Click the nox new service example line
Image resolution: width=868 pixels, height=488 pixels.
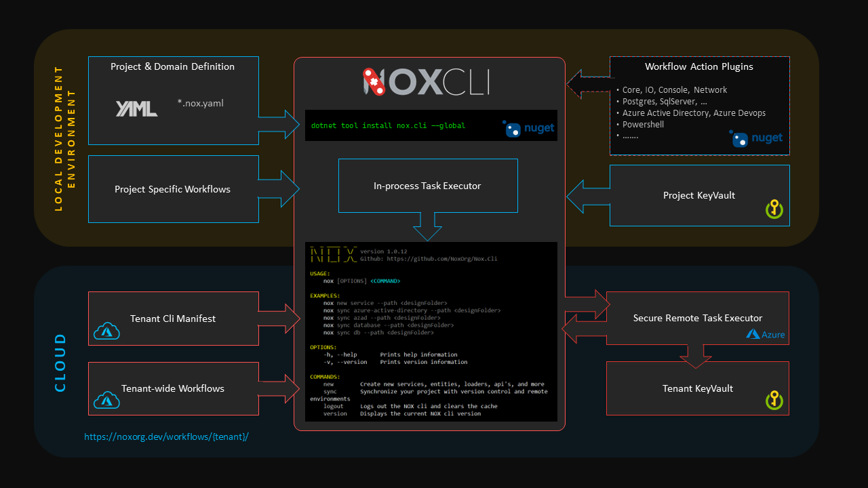click(x=385, y=303)
